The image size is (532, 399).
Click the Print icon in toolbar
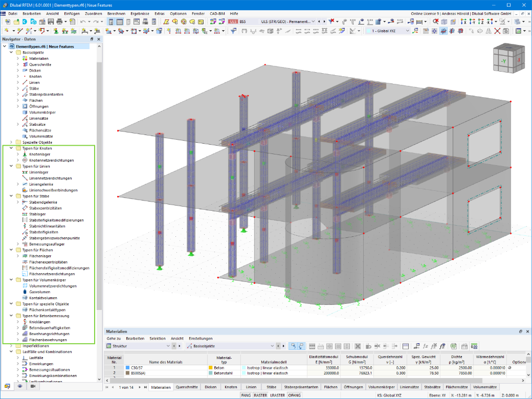click(59, 21)
